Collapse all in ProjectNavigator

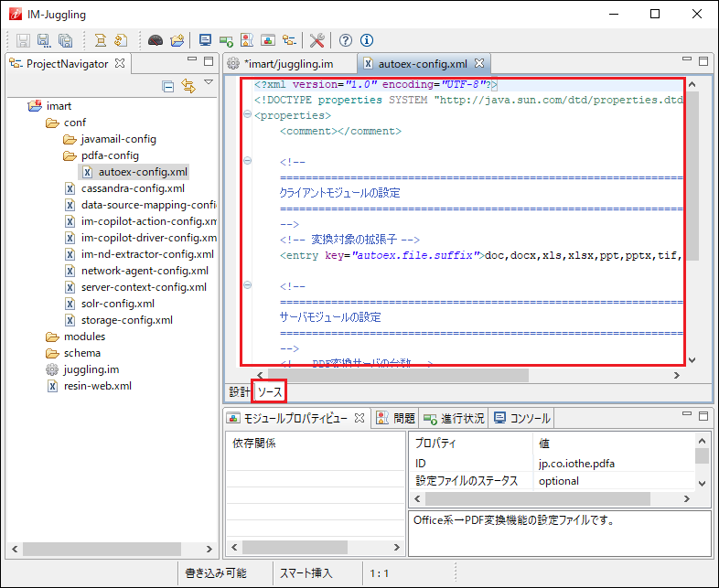click(x=168, y=86)
